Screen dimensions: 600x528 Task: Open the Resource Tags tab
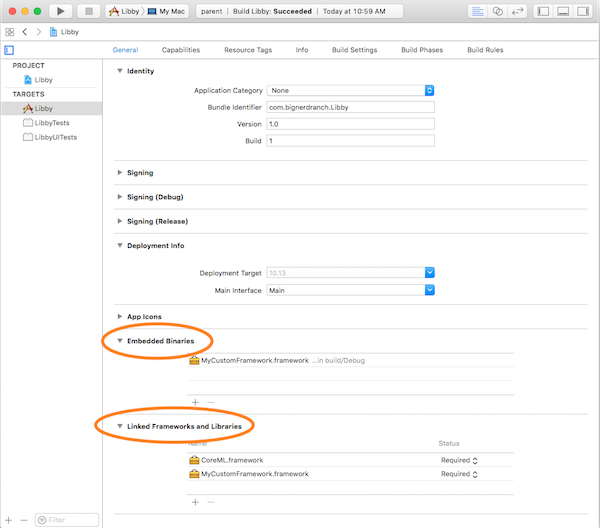coord(248,50)
